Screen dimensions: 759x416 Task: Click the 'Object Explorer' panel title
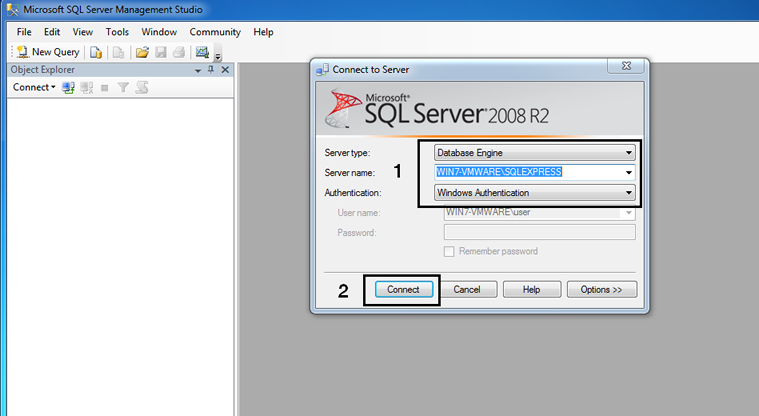(x=43, y=70)
